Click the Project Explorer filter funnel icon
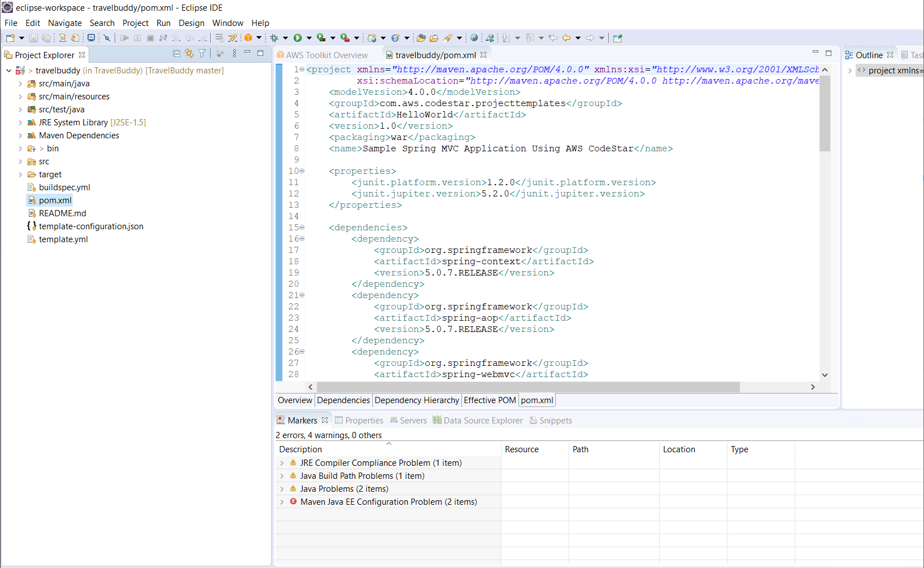The image size is (924, 568). click(202, 53)
